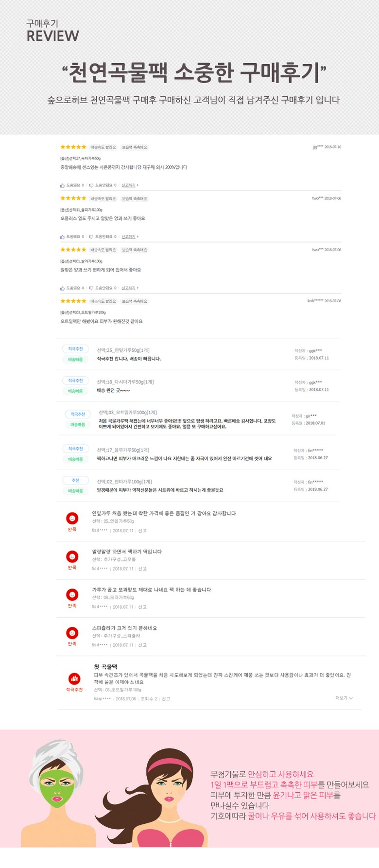Click the five-star rating on koh****** review
The image size is (379, 868).
tap(73, 301)
